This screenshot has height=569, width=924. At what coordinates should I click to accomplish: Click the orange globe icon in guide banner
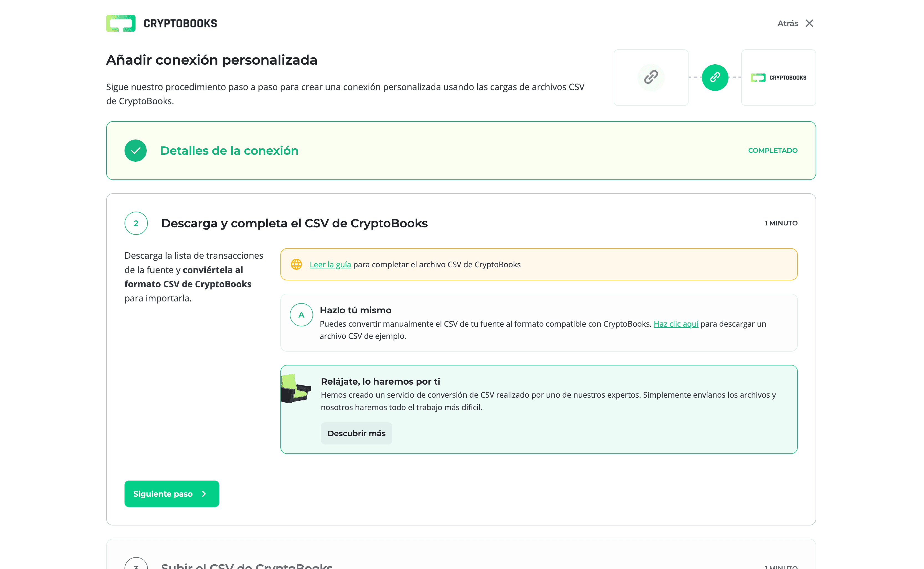(296, 264)
